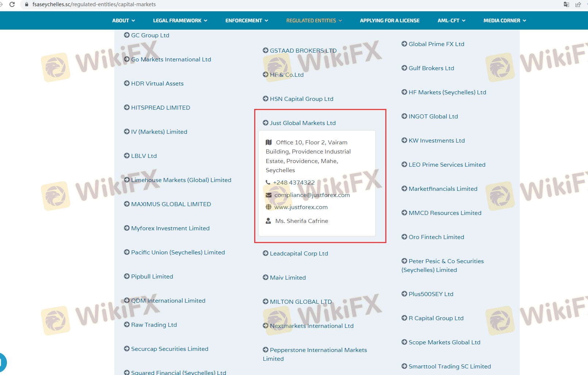Open the MEDIA CORNER dropdown
Image resolution: width=588 pixels, height=375 pixels.
(x=505, y=20)
